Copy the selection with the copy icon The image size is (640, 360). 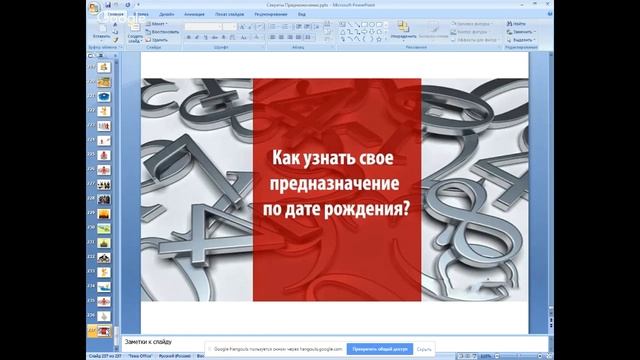[x=115, y=32]
